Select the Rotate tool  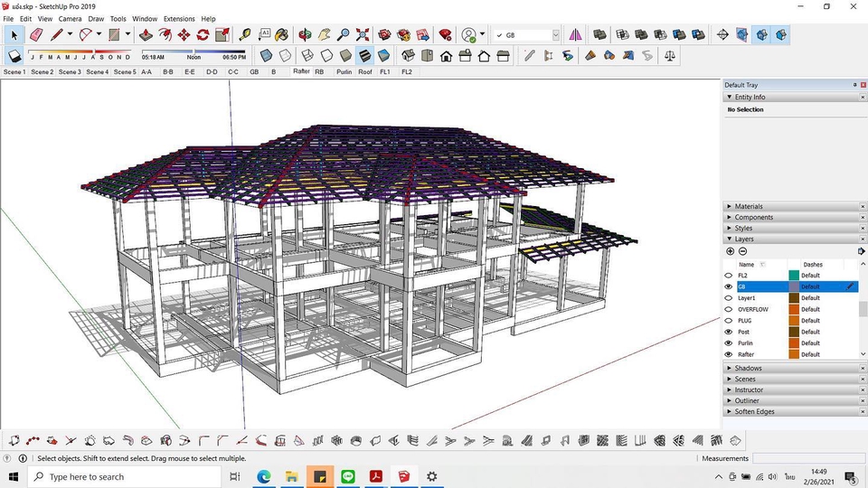pyautogui.click(x=203, y=35)
